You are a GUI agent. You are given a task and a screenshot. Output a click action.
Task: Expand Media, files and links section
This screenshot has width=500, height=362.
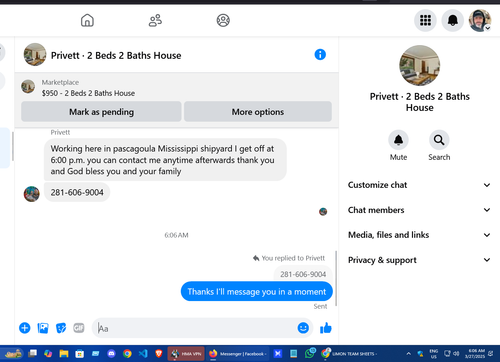[419, 235]
